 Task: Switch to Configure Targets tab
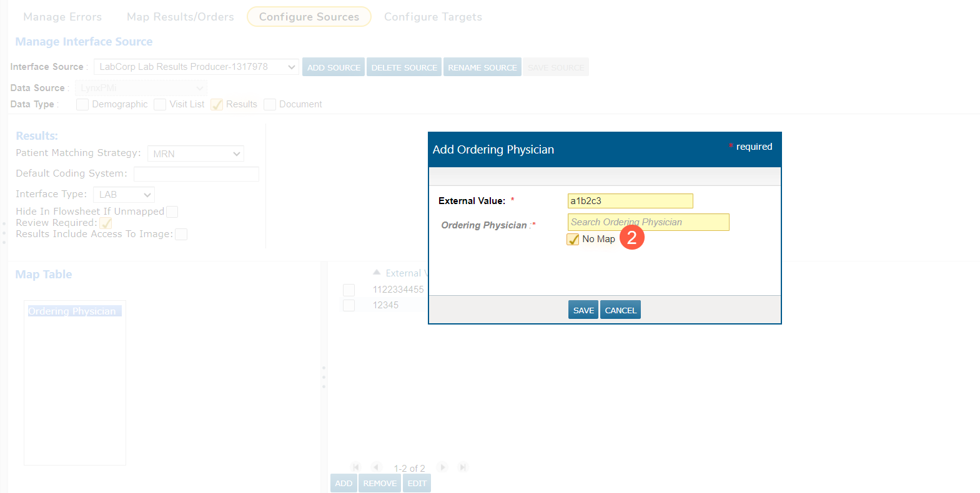433,17
